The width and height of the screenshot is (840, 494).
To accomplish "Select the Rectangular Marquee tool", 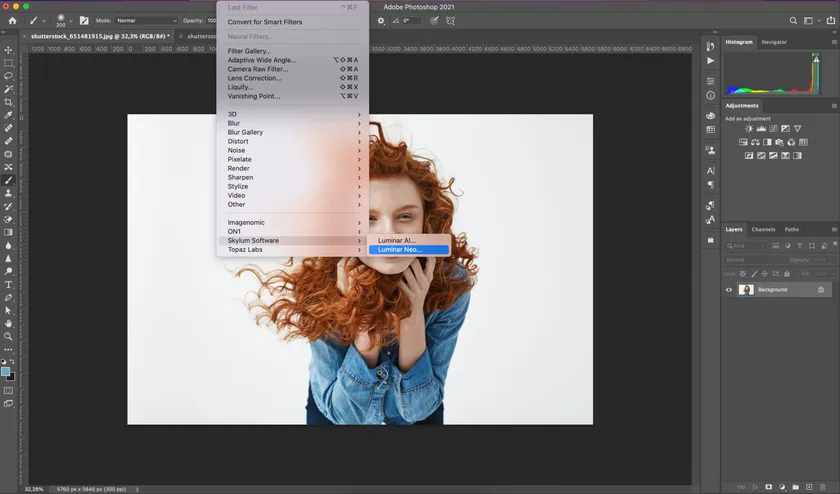I will [8, 62].
